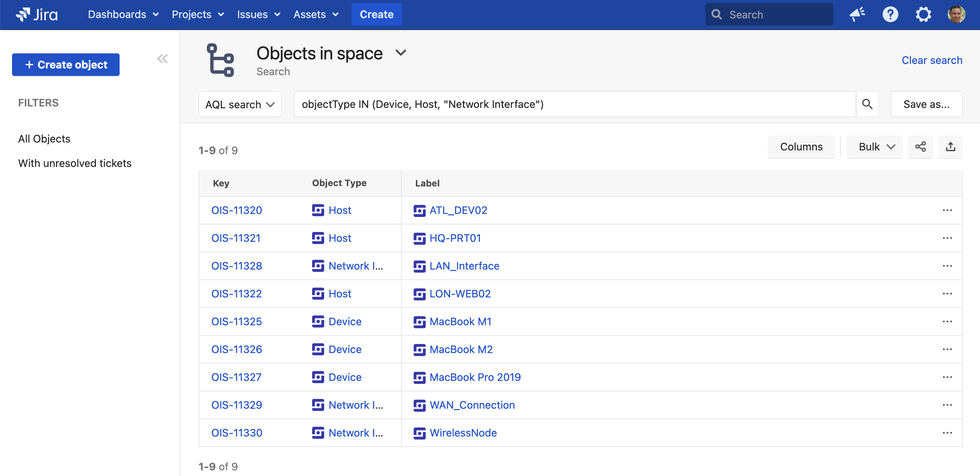Viewport: 980px width, 476px height.
Task: Open the Dashboards menu
Action: click(123, 14)
